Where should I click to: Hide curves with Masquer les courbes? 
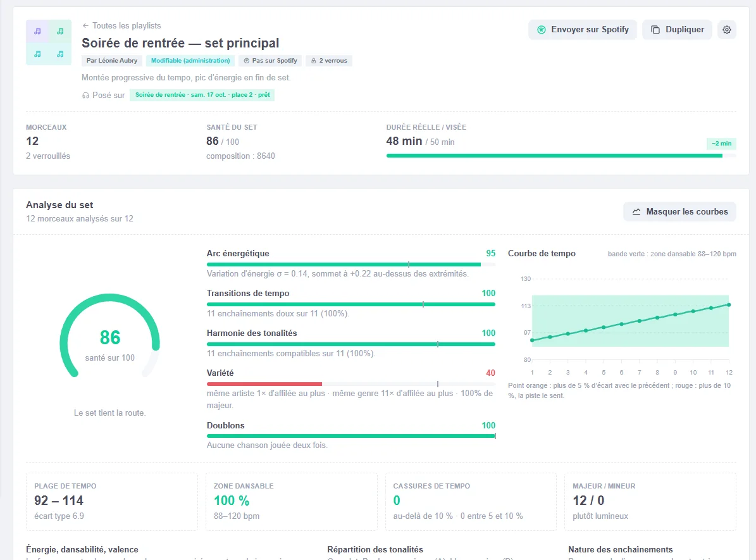[x=680, y=212]
